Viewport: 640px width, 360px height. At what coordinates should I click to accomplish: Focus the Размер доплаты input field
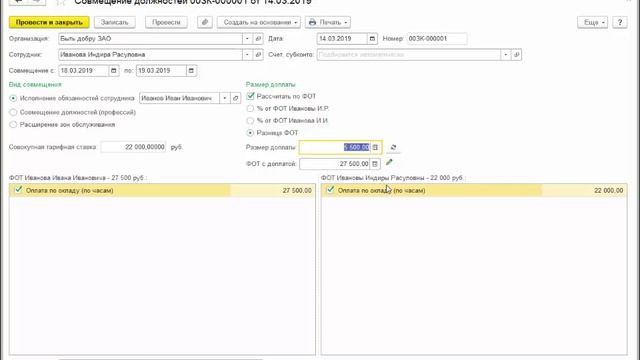pyautogui.click(x=335, y=147)
